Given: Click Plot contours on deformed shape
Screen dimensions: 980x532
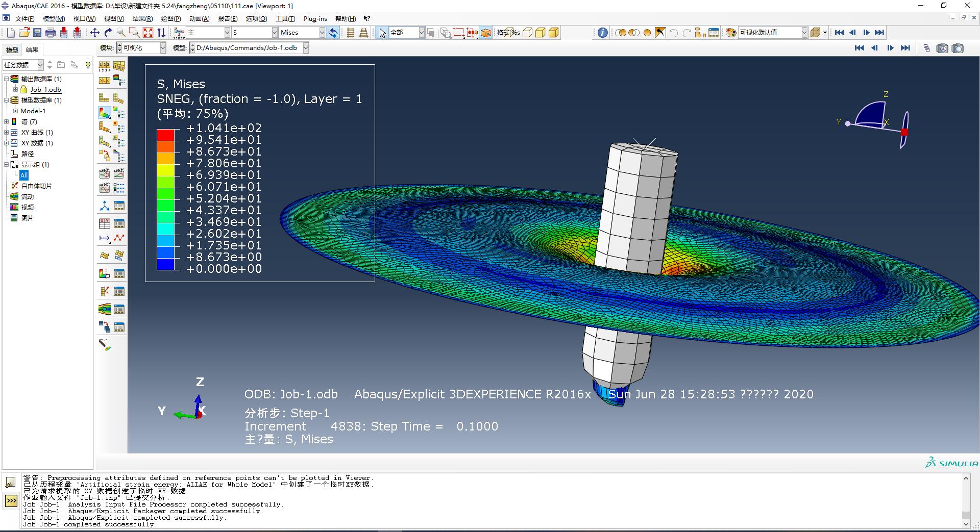Looking at the screenshot, I should [x=104, y=113].
